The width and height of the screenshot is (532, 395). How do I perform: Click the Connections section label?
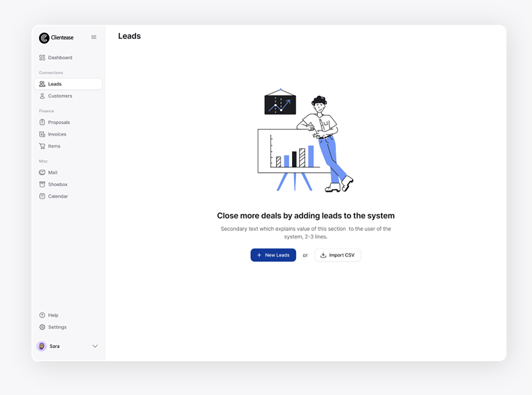[51, 73]
